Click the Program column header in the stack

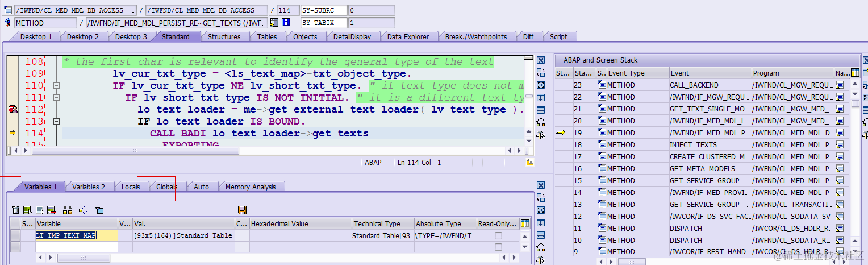792,73
